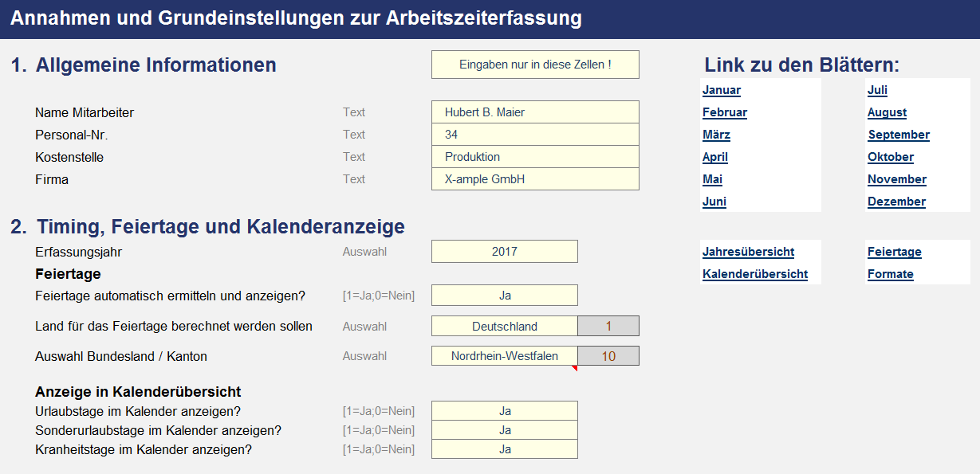Navigate to the Feiertage sheet link
The width and height of the screenshot is (980, 474).
[x=894, y=253]
